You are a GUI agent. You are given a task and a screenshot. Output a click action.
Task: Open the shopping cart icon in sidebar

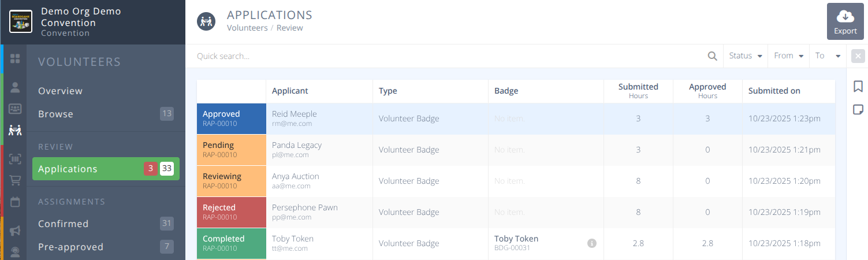pyautogui.click(x=15, y=180)
